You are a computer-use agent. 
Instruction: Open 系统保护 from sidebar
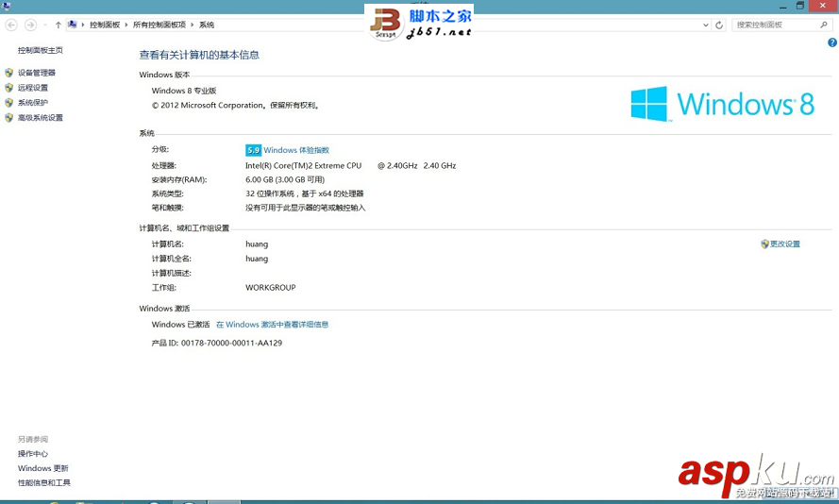pos(33,103)
